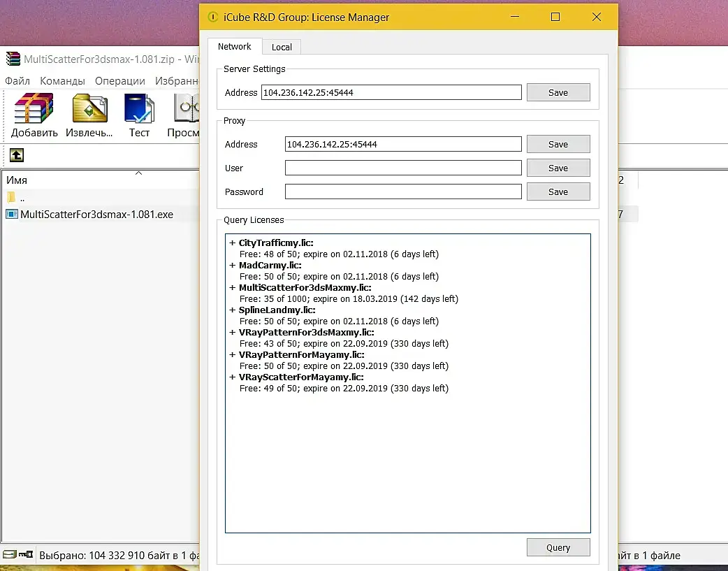
Task: Open the Команды menu in WinRAR
Action: point(62,81)
